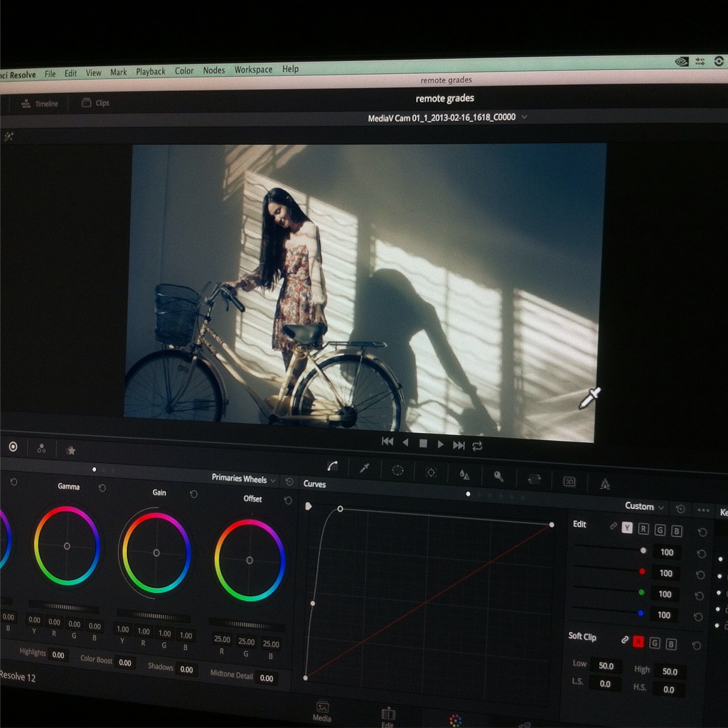This screenshot has height=728, width=728.
Task: Reset all Primaries Wheels adjustments
Action: coord(289,482)
